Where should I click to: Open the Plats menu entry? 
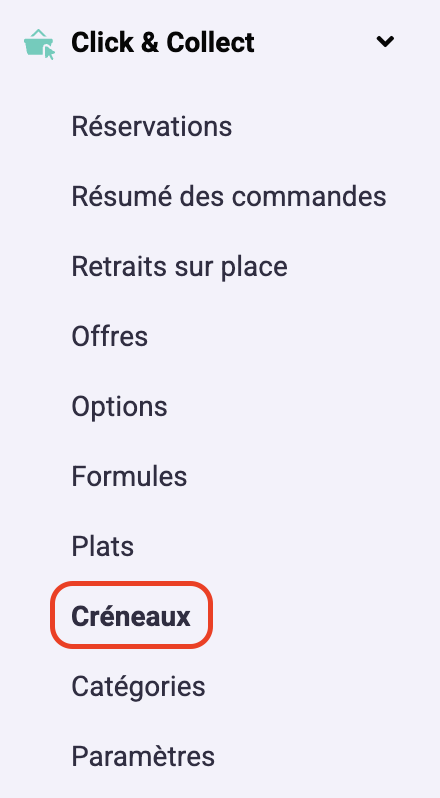pyautogui.click(x=103, y=547)
